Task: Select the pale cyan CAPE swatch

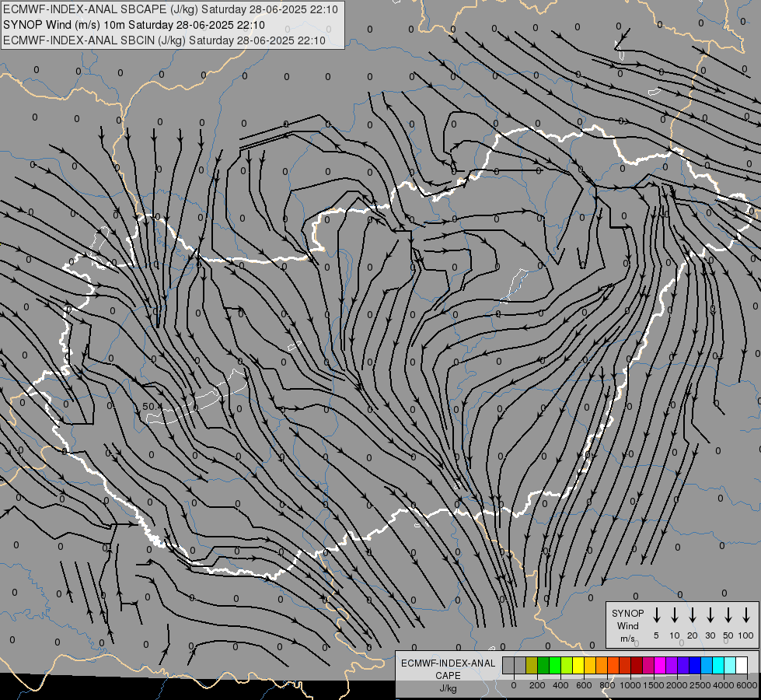Action: coord(730,665)
